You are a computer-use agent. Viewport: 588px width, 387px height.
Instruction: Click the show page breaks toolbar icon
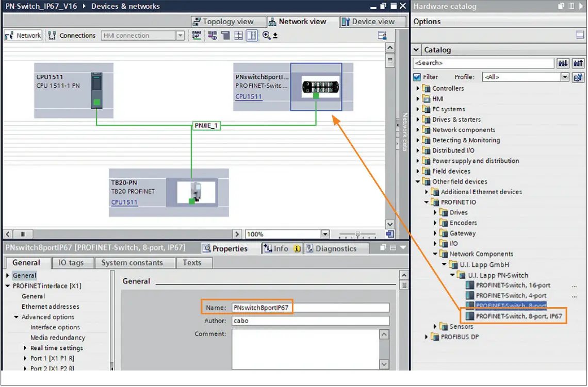[x=238, y=36]
